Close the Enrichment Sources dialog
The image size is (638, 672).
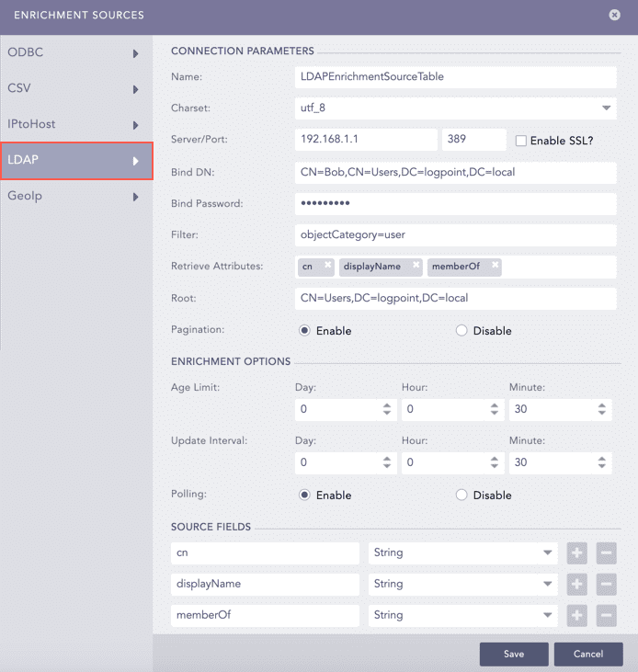[x=614, y=16]
